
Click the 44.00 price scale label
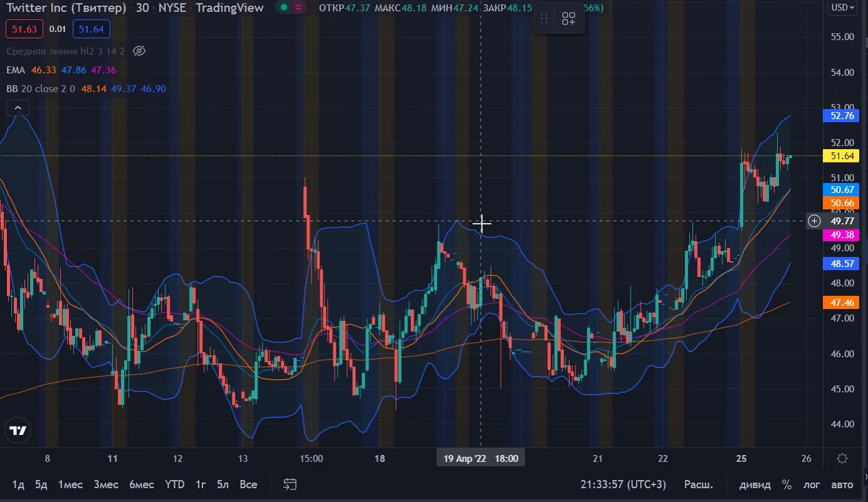842,424
